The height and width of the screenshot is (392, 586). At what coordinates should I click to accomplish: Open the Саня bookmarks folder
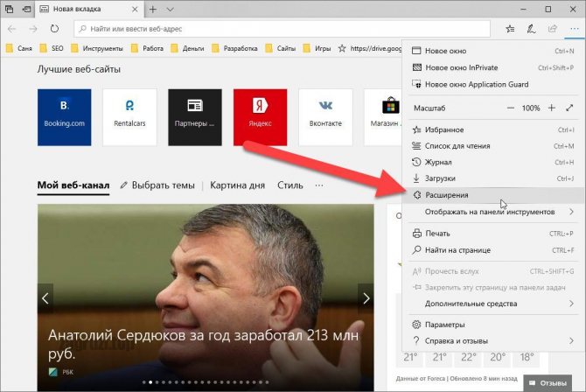pos(19,48)
